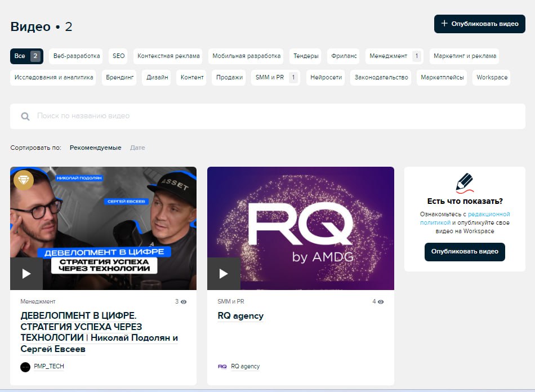Open ДЕВЕЛОПМЕНТ В ЦИФРЕ video title link
The height and width of the screenshot is (392, 535).
pos(99,332)
